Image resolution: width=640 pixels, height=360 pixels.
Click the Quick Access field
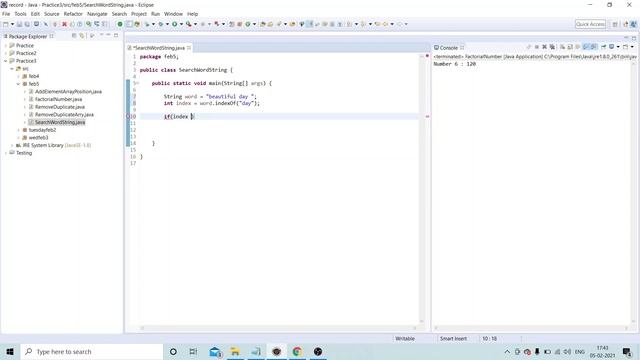click(x=590, y=24)
